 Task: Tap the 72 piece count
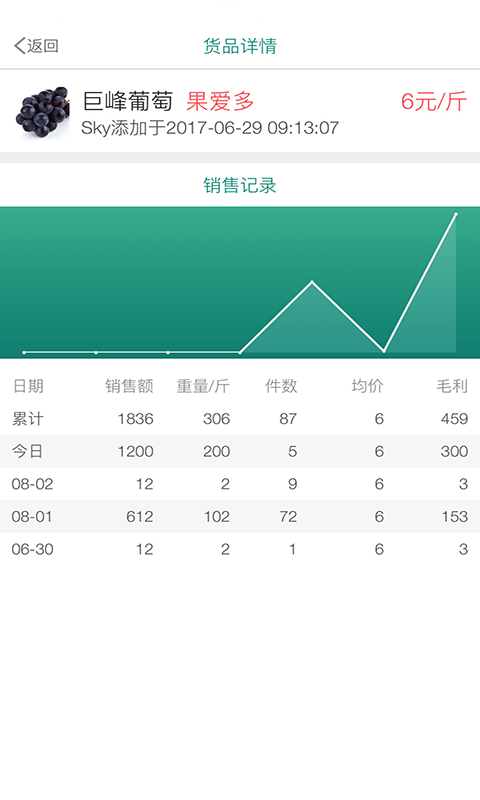click(288, 516)
